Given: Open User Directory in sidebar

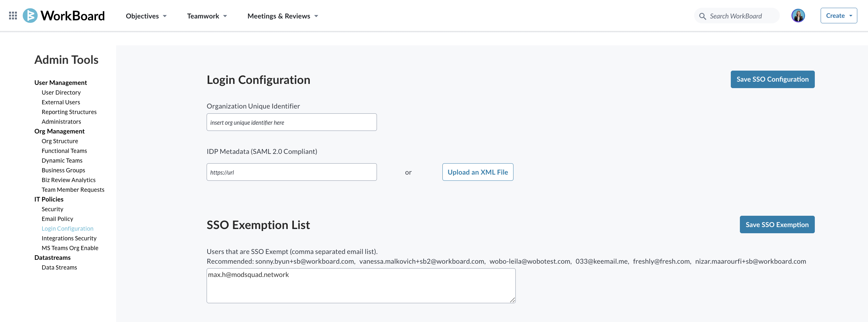Looking at the screenshot, I should point(61,92).
